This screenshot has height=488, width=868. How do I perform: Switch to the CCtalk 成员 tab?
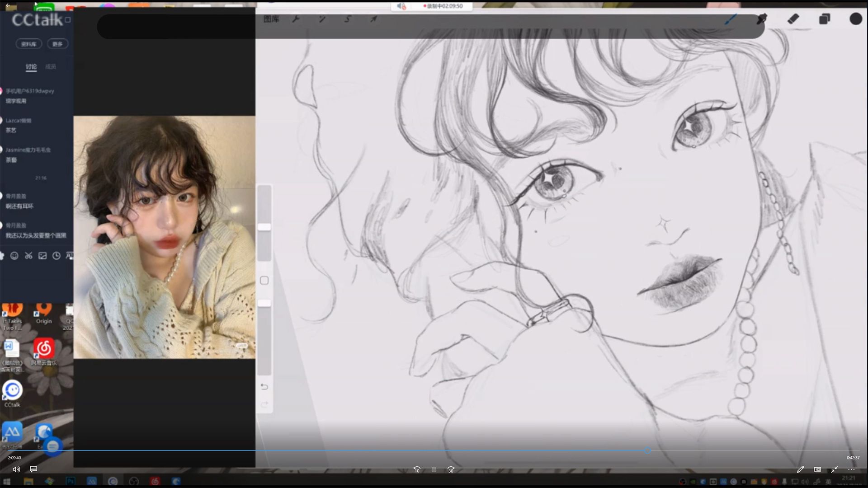click(51, 67)
